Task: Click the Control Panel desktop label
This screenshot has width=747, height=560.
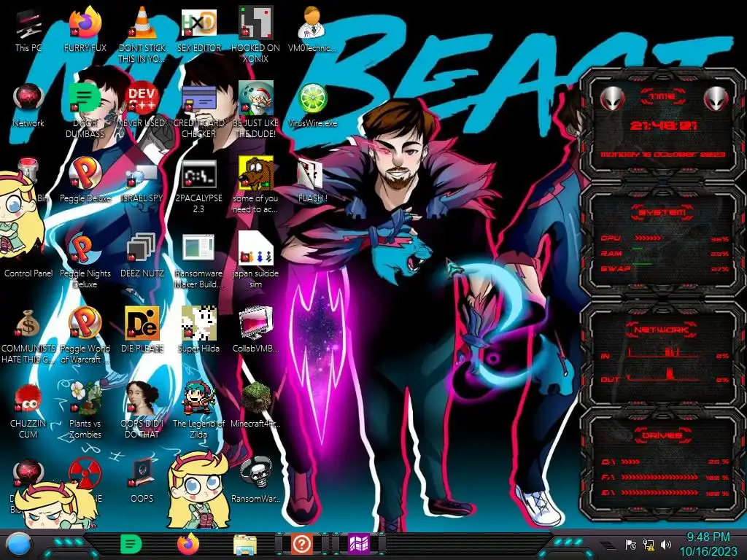Action: point(28,273)
